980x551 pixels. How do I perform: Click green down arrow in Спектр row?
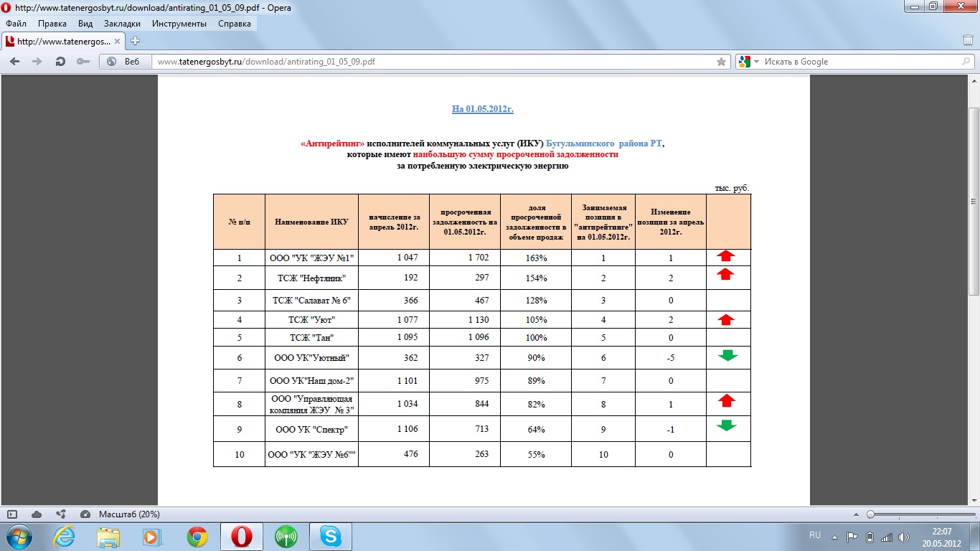point(727,425)
